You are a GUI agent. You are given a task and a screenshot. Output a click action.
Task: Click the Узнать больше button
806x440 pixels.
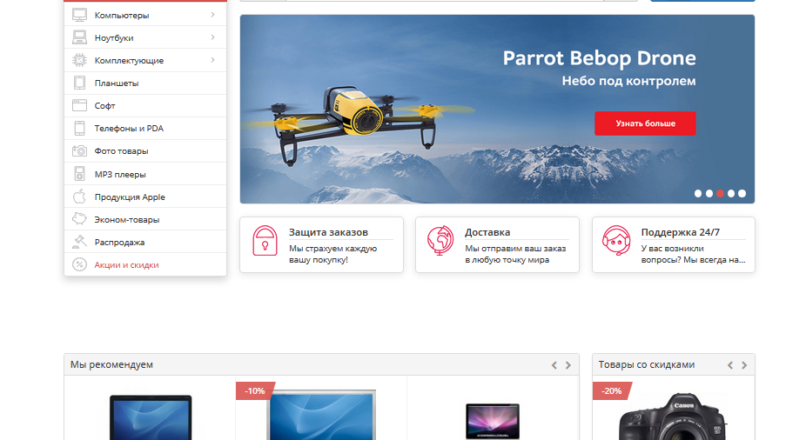(x=645, y=123)
